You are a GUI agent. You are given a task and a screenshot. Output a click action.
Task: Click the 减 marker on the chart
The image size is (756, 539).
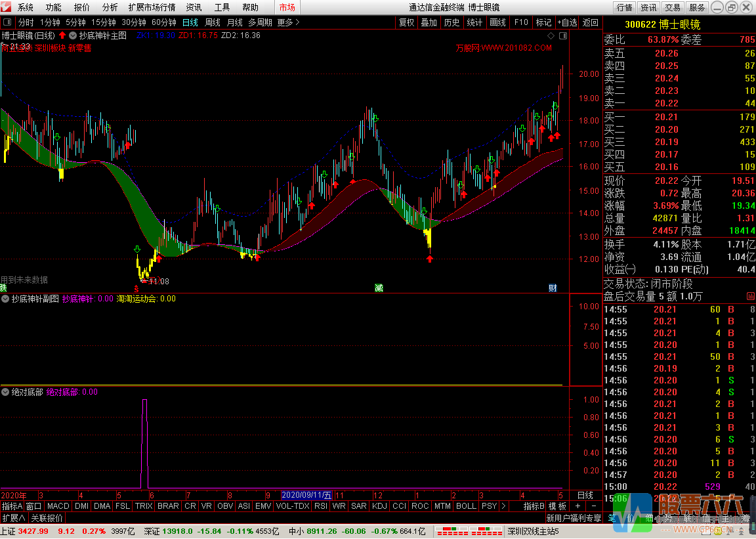pos(379,288)
